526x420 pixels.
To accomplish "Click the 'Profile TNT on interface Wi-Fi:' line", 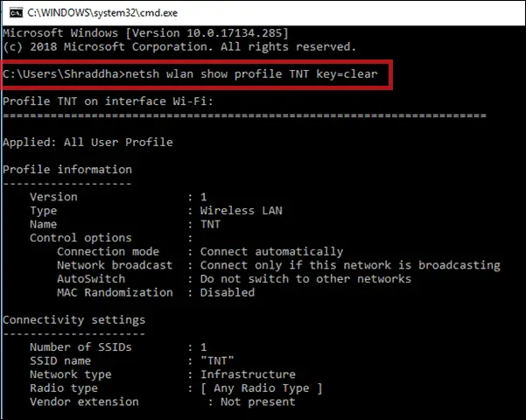I will (x=108, y=101).
